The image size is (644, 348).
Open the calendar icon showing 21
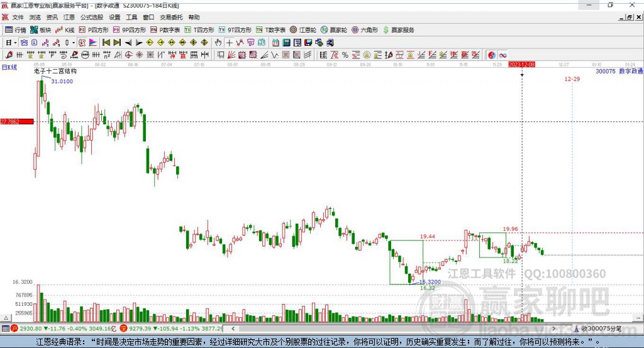click(275, 43)
